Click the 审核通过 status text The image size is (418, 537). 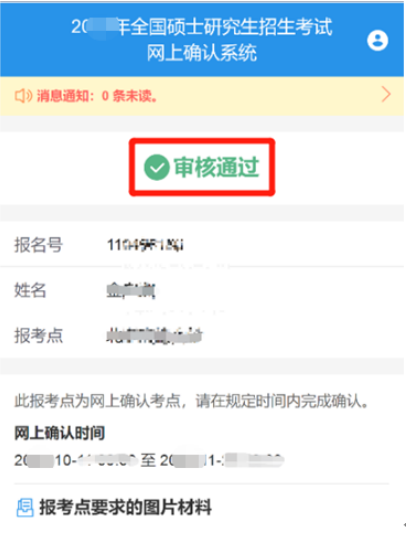216,167
